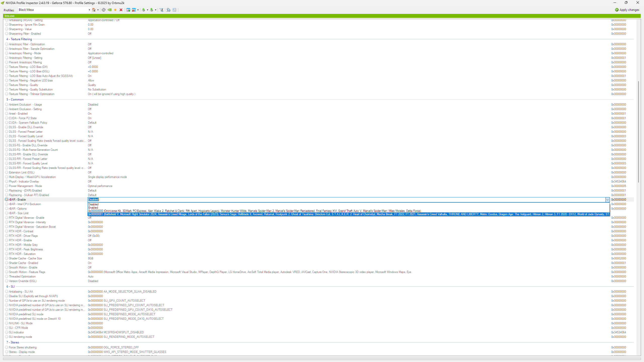Click Threaded Optimization value Auto
This screenshot has height=362, width=644.
[91, 277]
